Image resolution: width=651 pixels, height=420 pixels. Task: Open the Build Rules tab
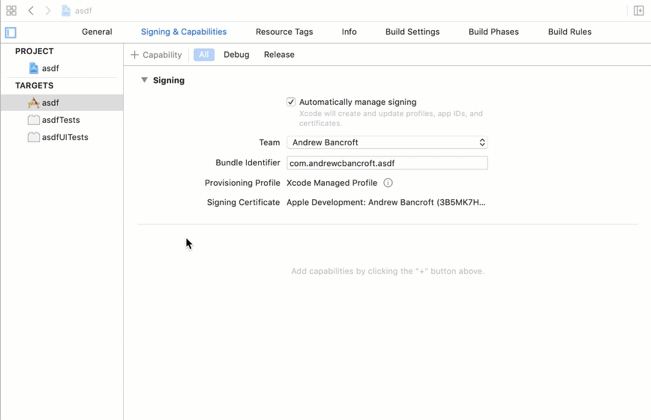(x=570, y=32)
